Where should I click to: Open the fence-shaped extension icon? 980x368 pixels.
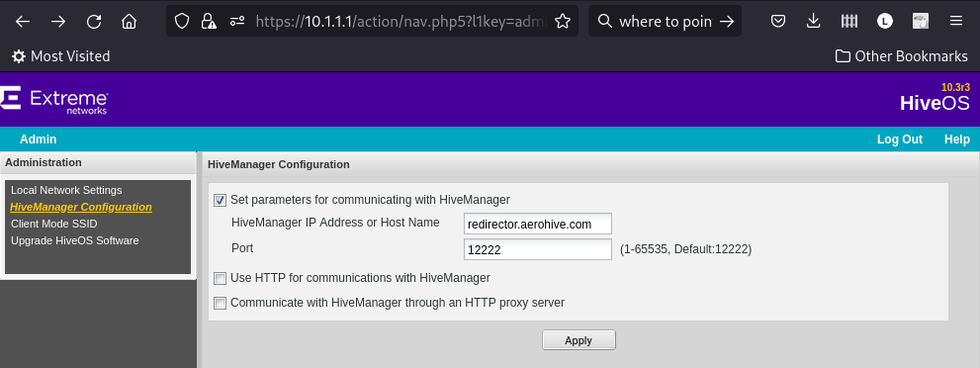(848, 21)
